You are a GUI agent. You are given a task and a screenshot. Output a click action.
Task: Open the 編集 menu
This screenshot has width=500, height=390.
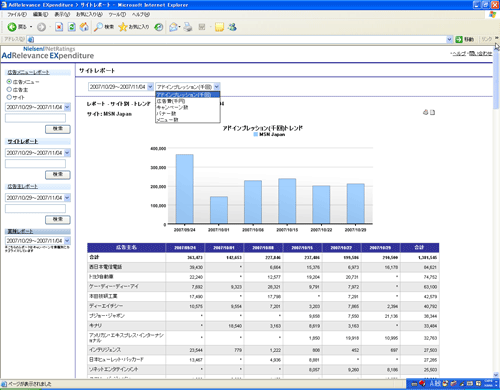click(40, 15)
